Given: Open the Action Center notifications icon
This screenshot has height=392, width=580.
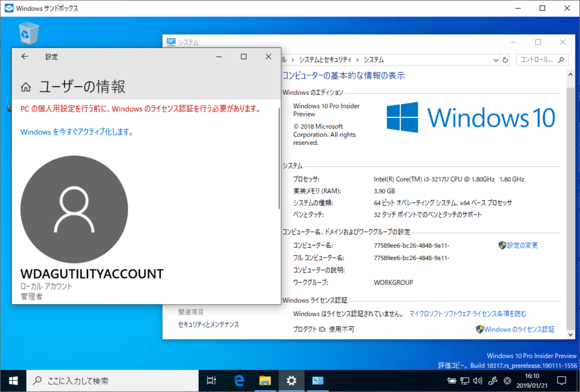Looking at the screenshot, I should [x=561, y=381].
